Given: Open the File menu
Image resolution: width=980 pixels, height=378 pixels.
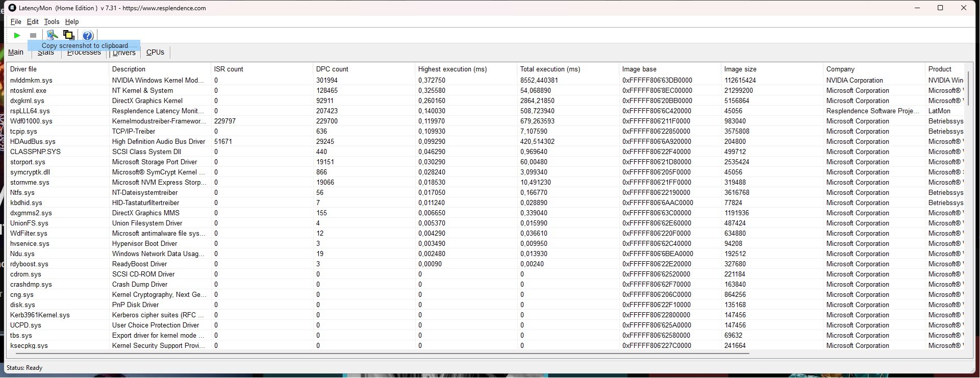Looking at the screenshot, I should coord(16,21).
